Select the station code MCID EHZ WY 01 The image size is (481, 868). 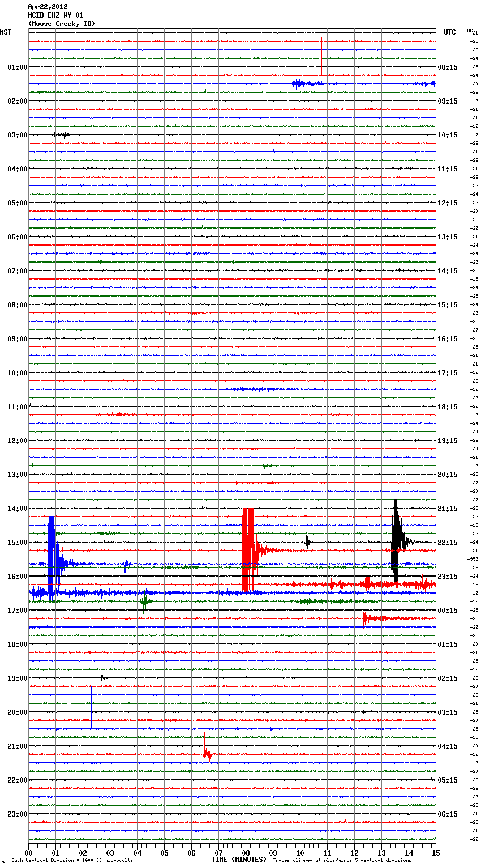[x=55, y=15]
